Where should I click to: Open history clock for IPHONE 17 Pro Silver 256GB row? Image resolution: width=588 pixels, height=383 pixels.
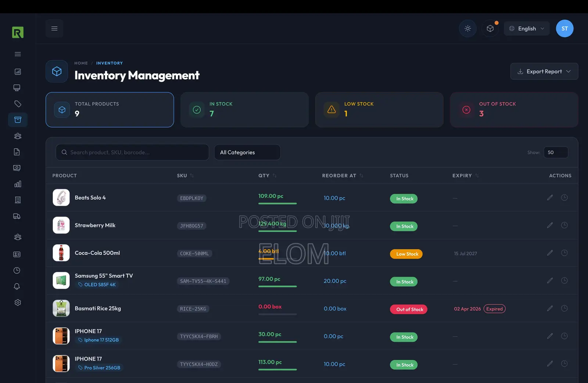click(x=564, y=364)
